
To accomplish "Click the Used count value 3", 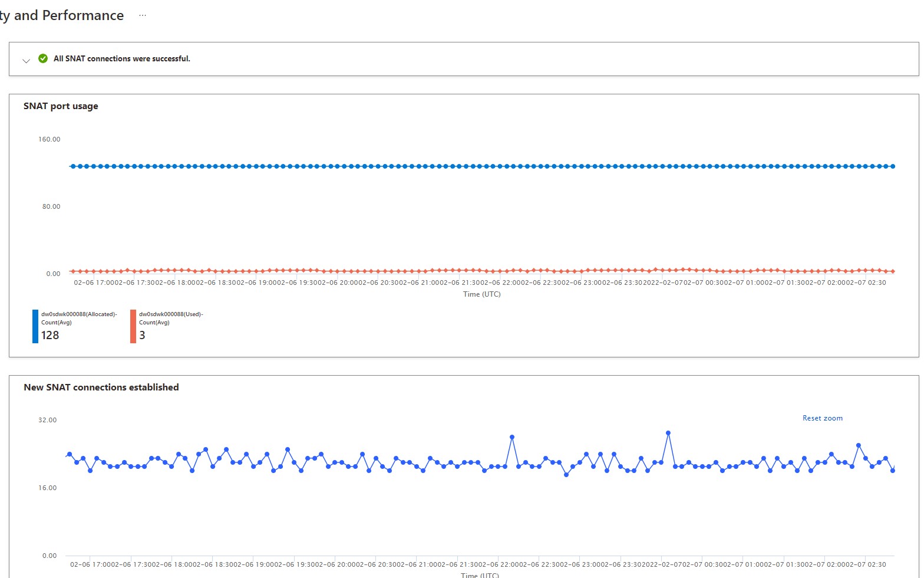I will [142, 335].
